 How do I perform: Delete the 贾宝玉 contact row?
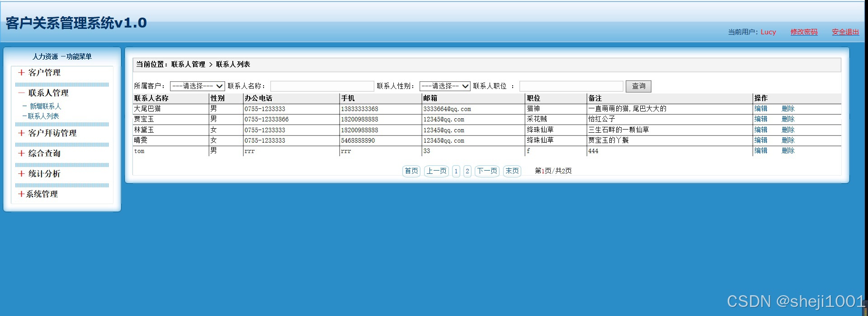[788, 119]
